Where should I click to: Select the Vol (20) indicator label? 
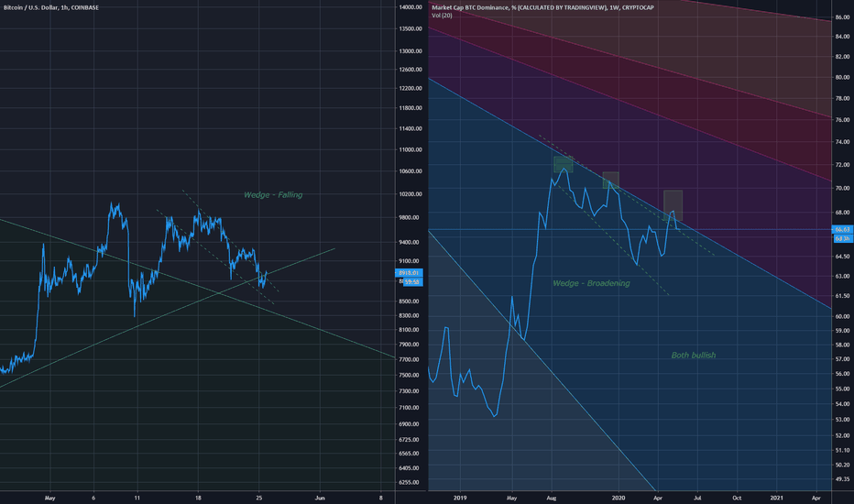[442, 16]
